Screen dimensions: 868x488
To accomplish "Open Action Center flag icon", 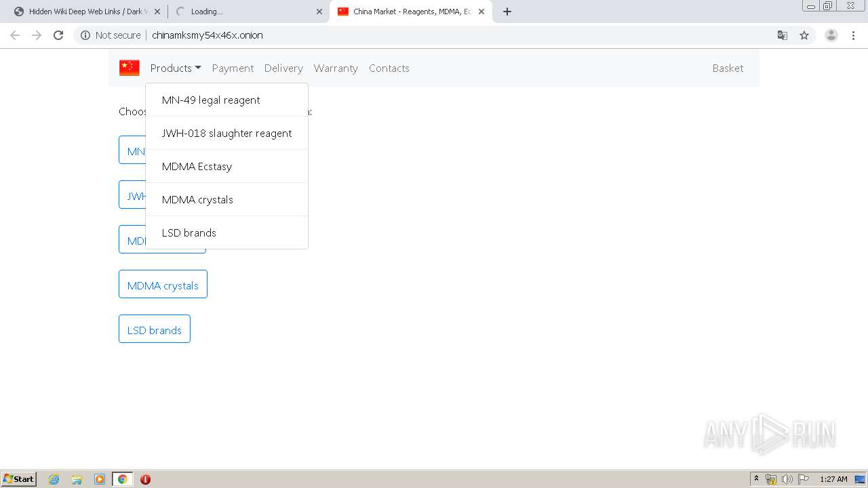I will [804, 479].
